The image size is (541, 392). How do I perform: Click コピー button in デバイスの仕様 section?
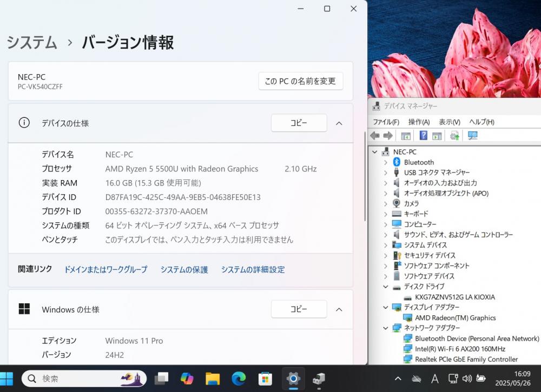tap(299, 123)
